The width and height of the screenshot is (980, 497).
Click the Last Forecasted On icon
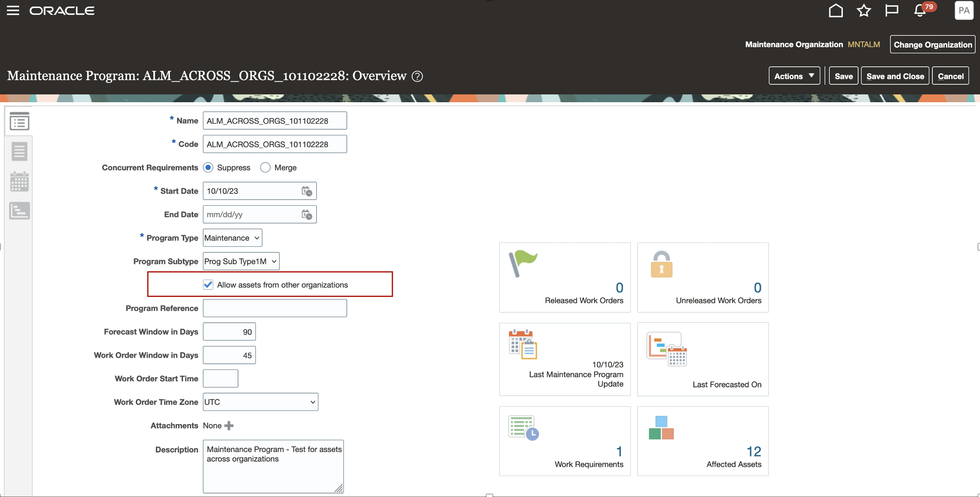(667, 349)
